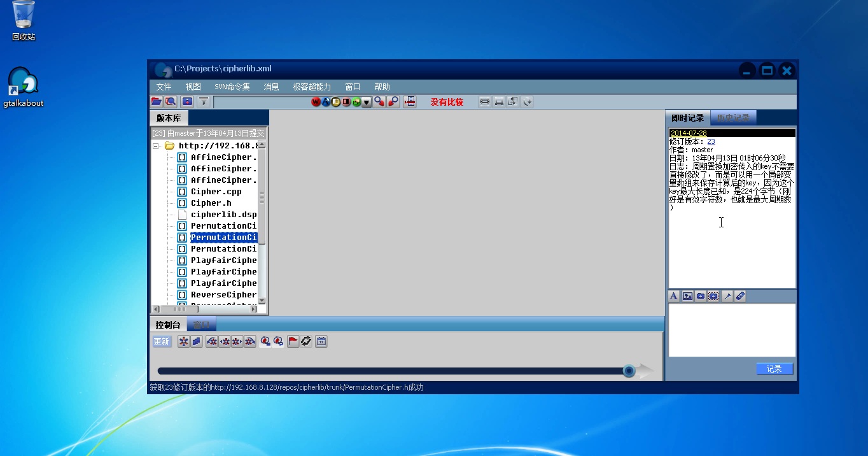Screen dimensions: 868x456
Task: Click the revision timeline slider knob
Action: pyautogui.click(x=629, y=371)
